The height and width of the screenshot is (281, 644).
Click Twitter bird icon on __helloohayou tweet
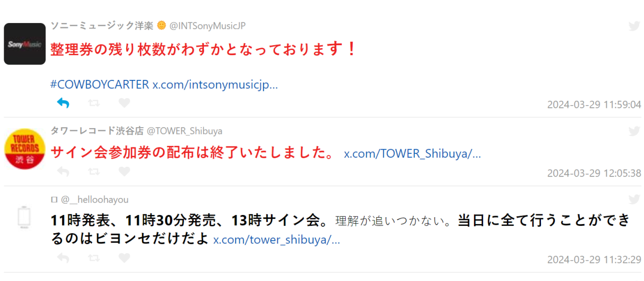(634, 199)
